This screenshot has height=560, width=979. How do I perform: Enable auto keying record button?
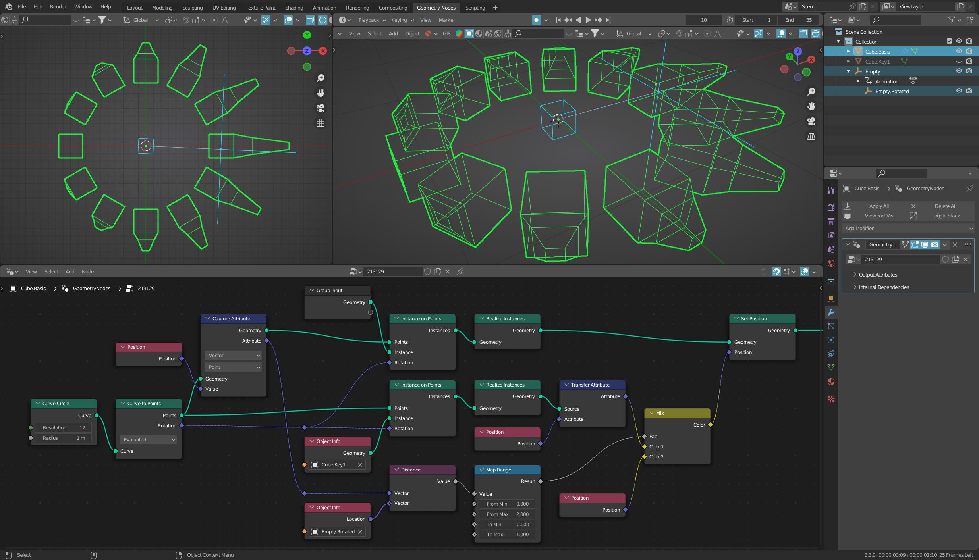(x=536, y=20)
